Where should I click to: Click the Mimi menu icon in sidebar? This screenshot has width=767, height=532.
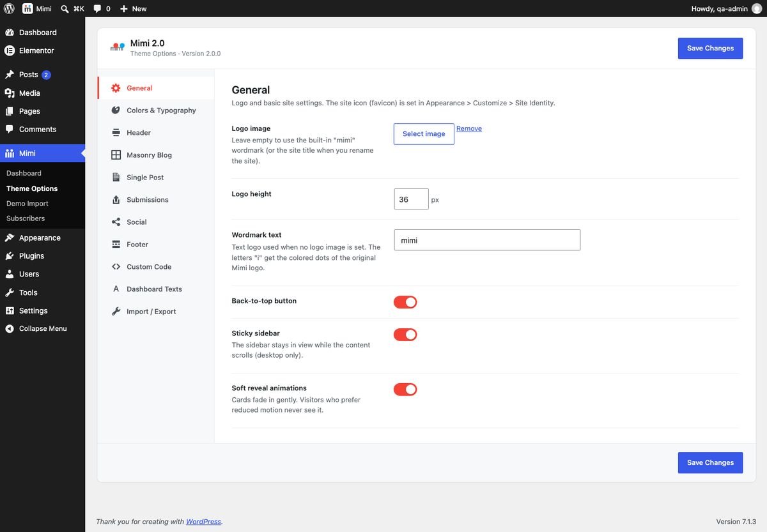10,153
